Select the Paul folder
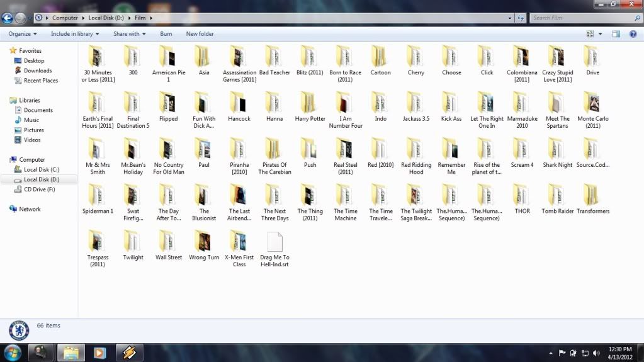644x362 pixels. (x=204, y=153)
